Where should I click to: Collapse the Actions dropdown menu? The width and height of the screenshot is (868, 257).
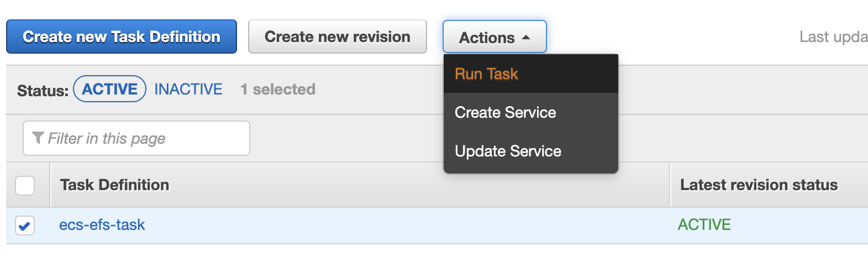494,37
